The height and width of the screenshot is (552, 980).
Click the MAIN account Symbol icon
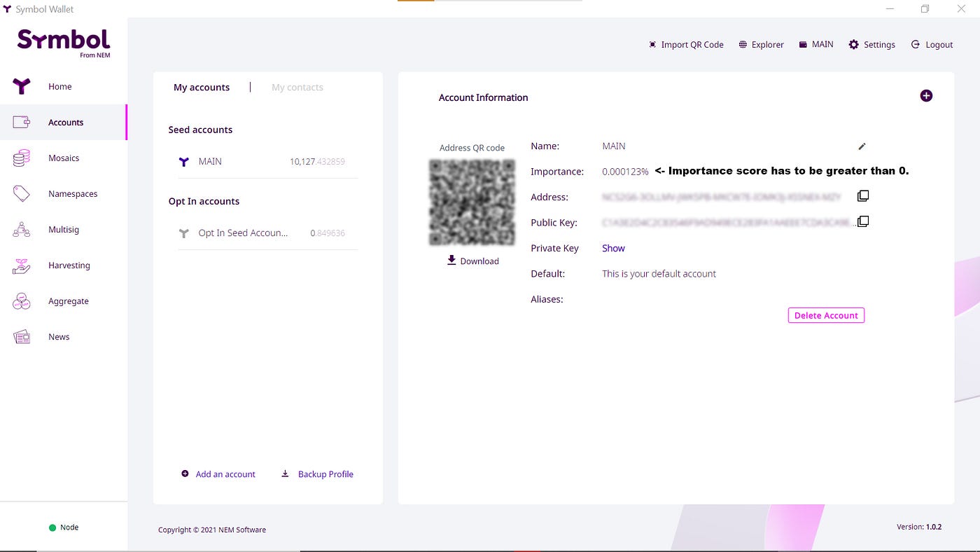point(183,162)
